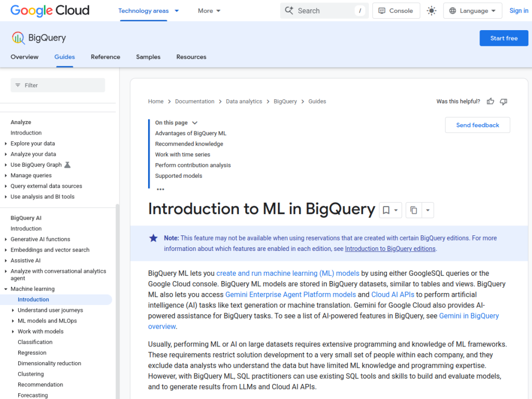Open the Cloud AI APIs link
Image resolution: width=532 pixels, height=399 pixels.
(393, 295)
